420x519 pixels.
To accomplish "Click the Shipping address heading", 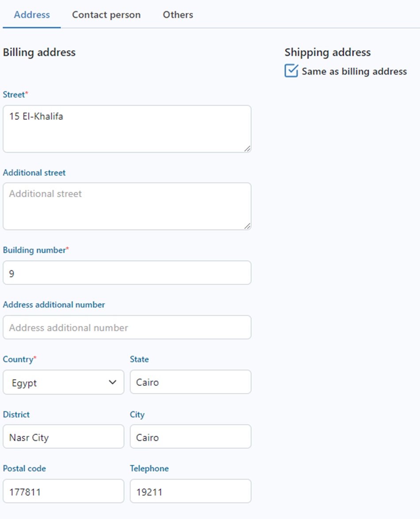I will click(x=328, y=52).
